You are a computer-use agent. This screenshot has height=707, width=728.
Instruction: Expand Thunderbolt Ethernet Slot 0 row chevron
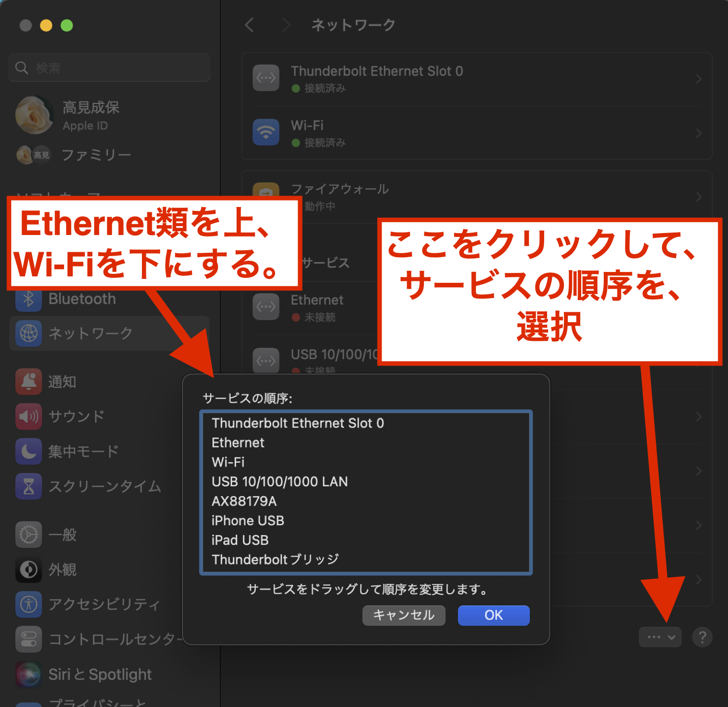point(698,79)
